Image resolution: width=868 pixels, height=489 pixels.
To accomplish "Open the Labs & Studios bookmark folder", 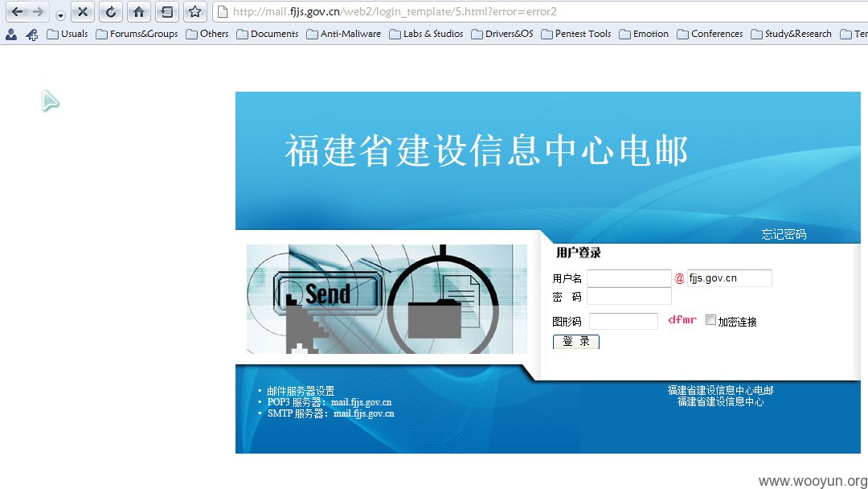I will click(426, 34).
